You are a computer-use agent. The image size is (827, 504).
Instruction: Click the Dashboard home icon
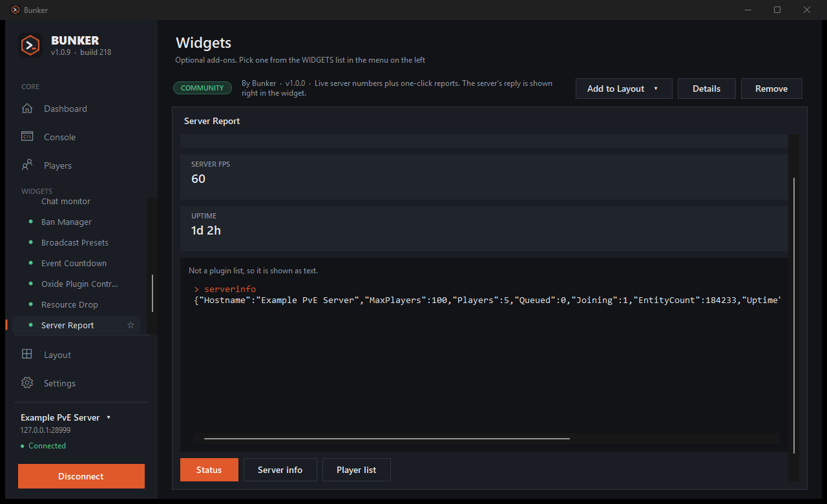point(27,109)
